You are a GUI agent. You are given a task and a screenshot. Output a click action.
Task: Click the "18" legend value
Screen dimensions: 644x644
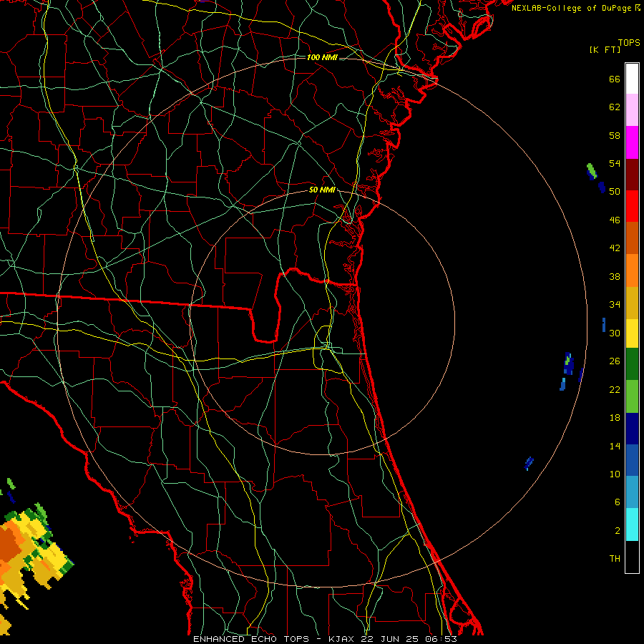click(615, 418)
